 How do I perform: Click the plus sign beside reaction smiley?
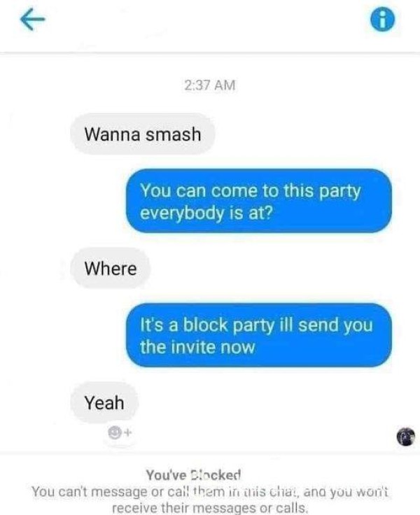(128, 432)
